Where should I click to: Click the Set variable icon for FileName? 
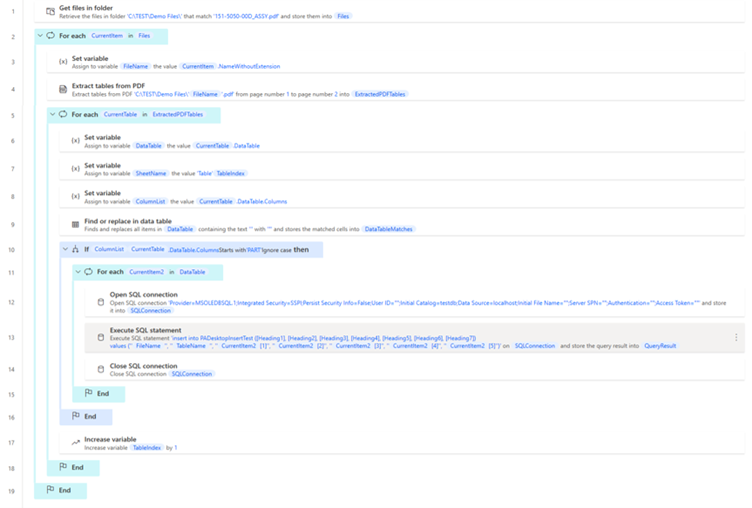point(63,62)
